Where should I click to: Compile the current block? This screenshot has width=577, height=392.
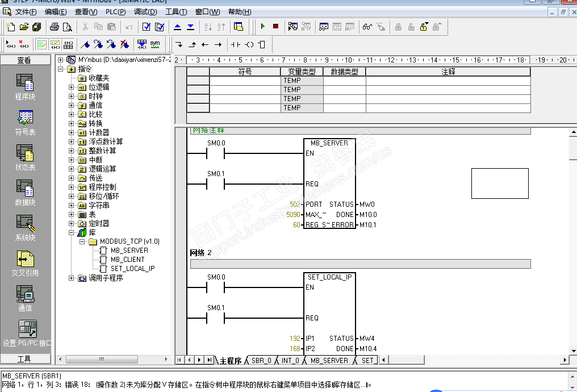[x=147, y=27]
